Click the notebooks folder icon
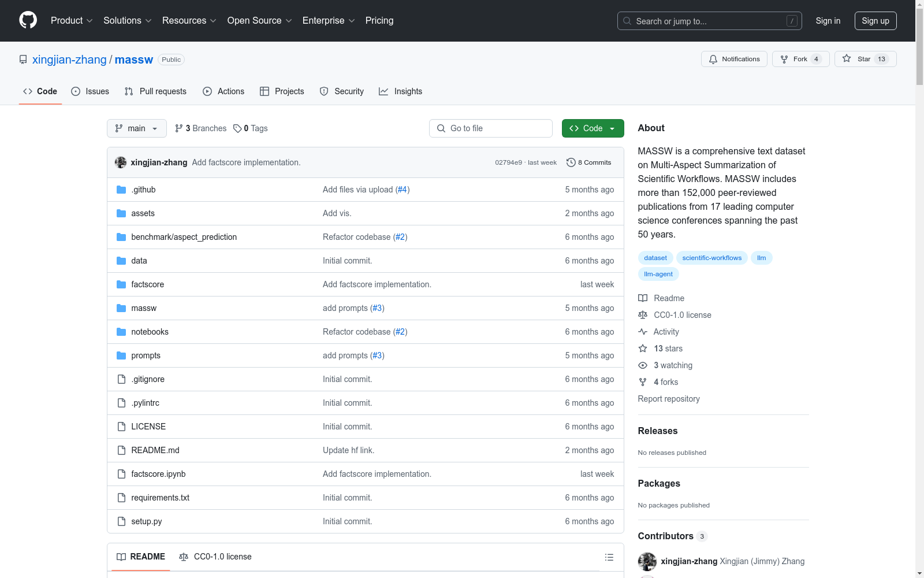924x578 pixels. 121,332
